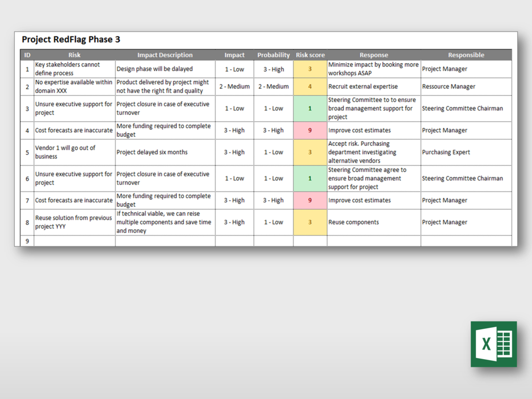The height and width of the screenshot is (399, 532).
Task: Select 'Unsure executive support for project' in row 6
Action: click(74, 178)
